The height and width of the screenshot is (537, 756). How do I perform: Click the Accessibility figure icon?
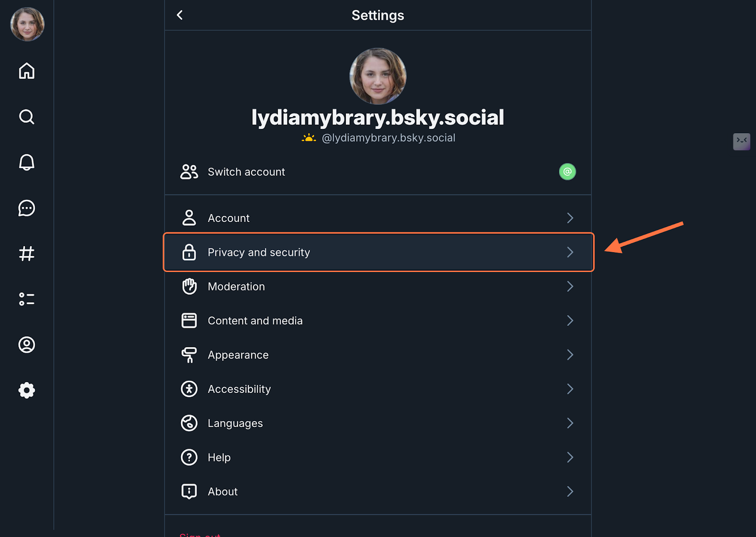pos(189,389)
